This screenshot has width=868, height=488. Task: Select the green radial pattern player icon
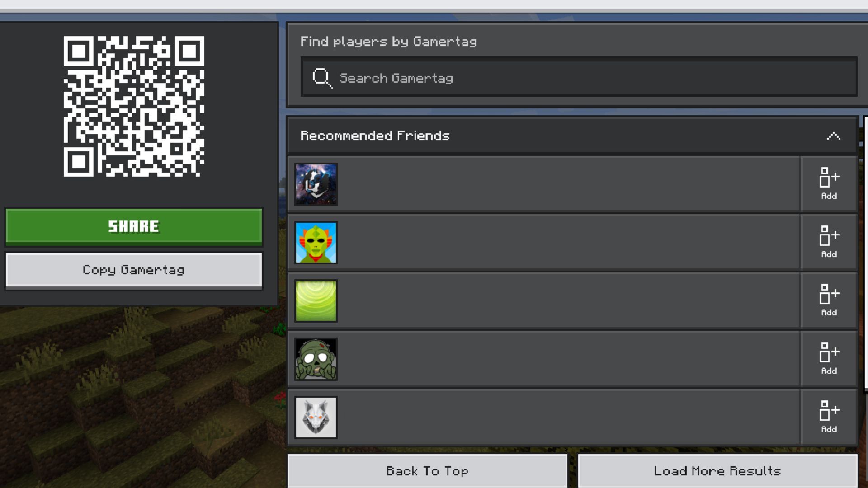coord(316,300)
